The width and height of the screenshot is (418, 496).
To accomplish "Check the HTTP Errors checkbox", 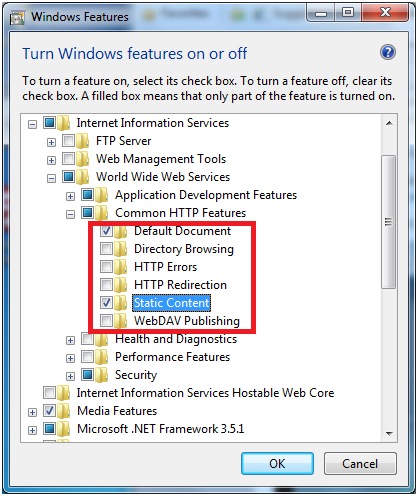I will (107, 267).
